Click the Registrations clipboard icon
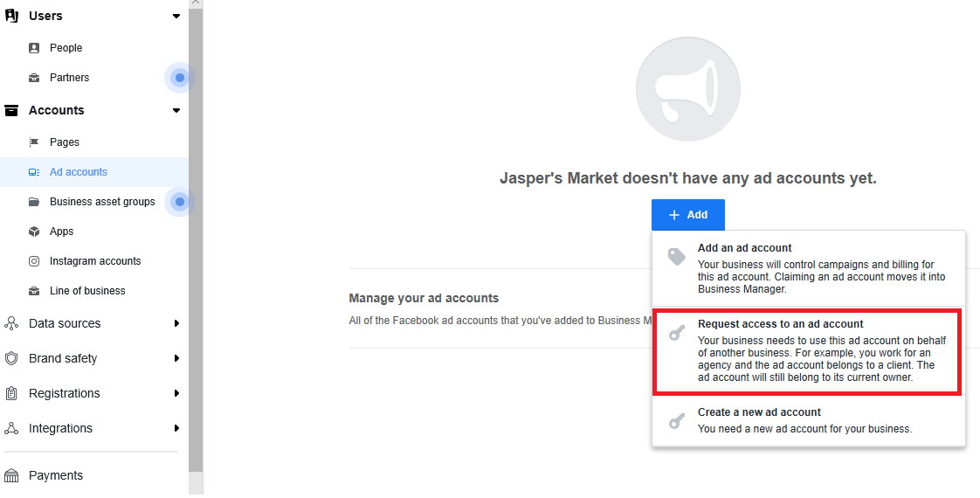 (x=11, y=394)
